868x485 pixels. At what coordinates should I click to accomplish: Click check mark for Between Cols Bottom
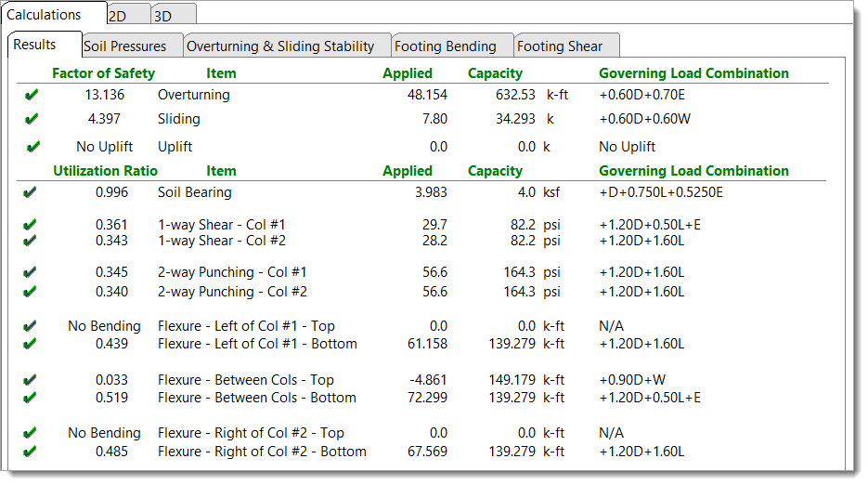tap(30, 398)
